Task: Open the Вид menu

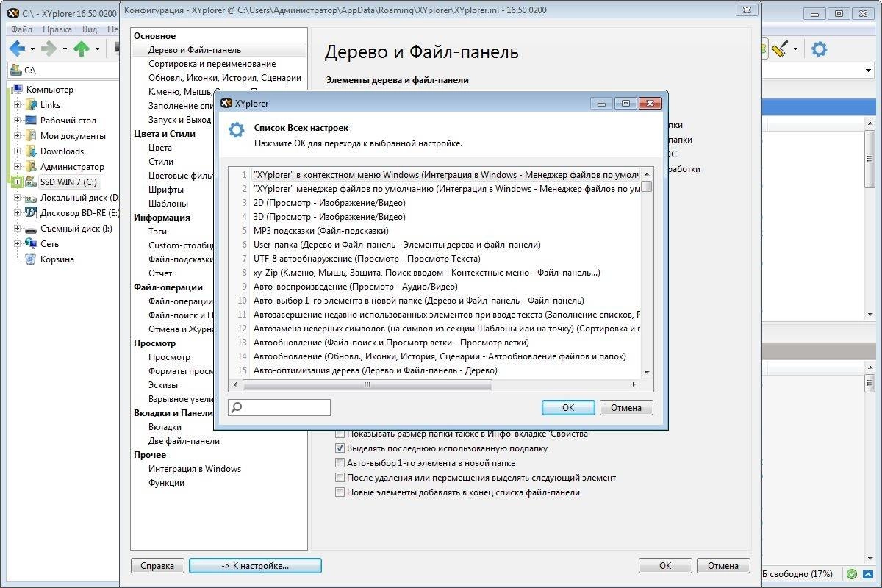Action: 90,29
